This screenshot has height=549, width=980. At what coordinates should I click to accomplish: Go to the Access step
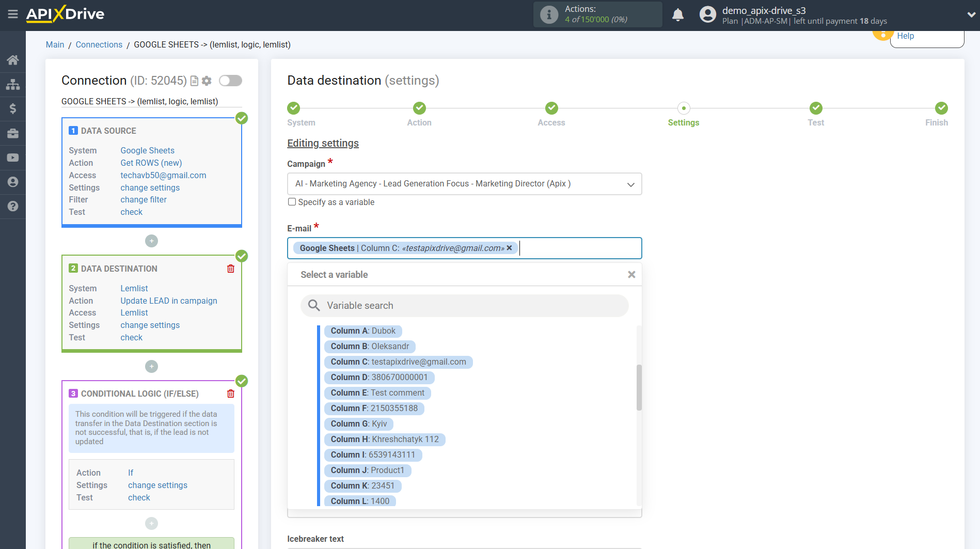551,108
